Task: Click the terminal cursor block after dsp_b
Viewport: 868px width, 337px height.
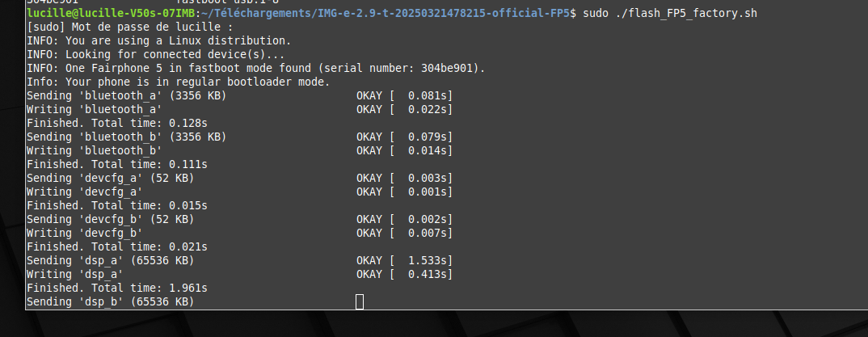Action: 360,301
